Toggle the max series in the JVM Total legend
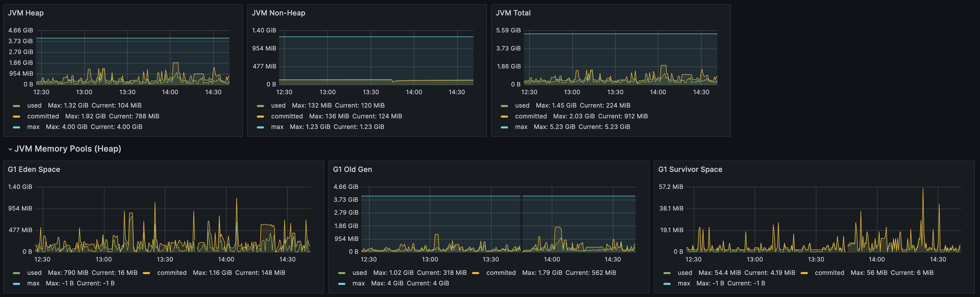Screen dimensions: 980x297 pos(521,127)
